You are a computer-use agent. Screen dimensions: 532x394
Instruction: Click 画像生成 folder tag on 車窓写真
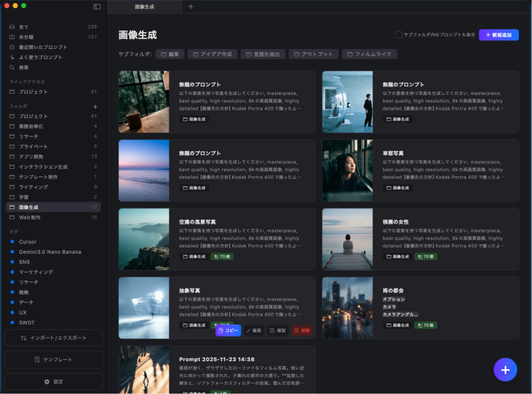(398, 188)
